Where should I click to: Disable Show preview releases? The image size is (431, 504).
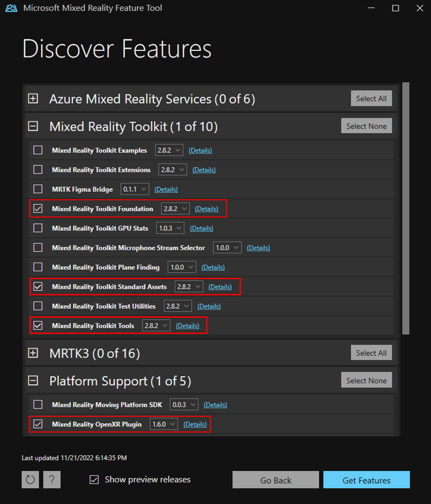pyautogui.click(x=94, y=479)
